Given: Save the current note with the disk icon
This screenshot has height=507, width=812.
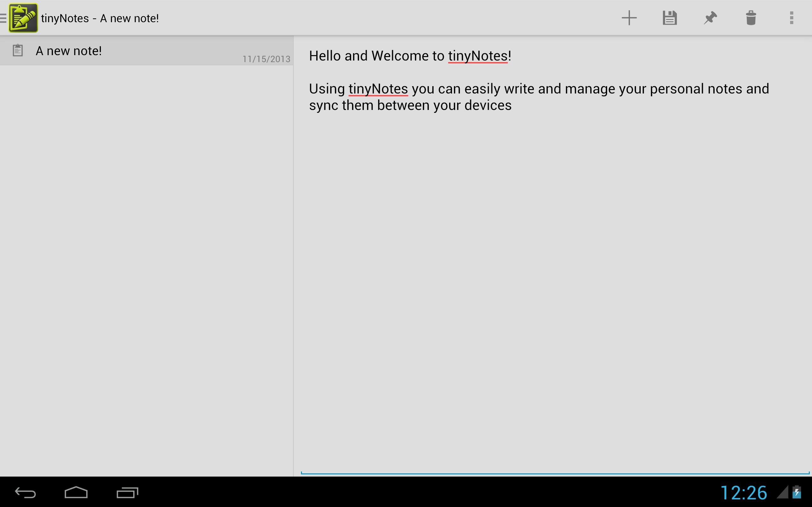Looking at the screenshot, I should tap(670, 17).
